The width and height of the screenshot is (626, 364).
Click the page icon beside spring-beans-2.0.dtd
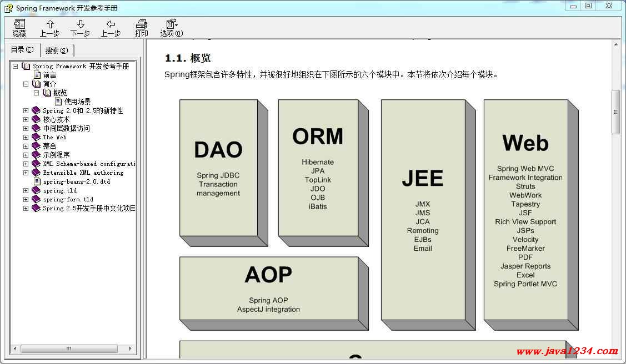[x=37, y=182]
